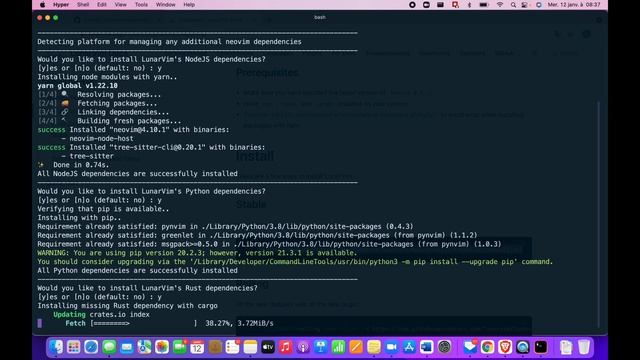640x360 pixels.
Task: Open the Edit menu
Action: click(x=102, y=5)
